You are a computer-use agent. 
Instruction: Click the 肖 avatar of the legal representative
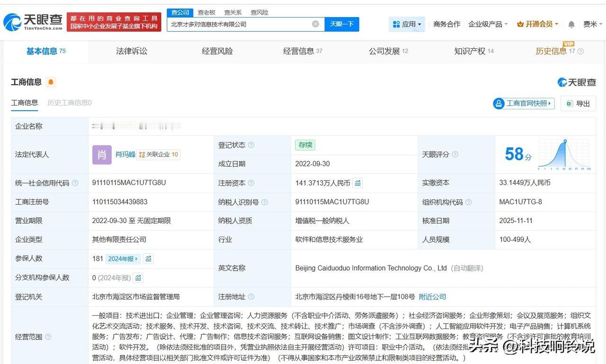102,155
